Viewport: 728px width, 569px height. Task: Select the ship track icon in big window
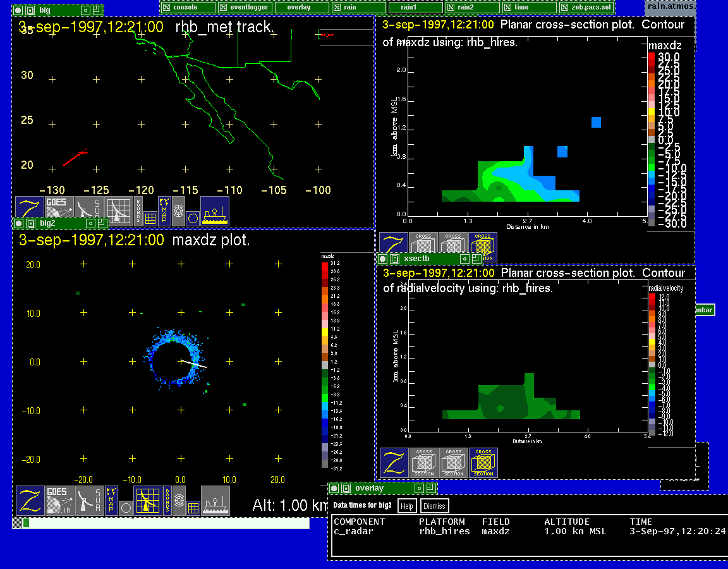pyautogui.click(x=215, y=211)
